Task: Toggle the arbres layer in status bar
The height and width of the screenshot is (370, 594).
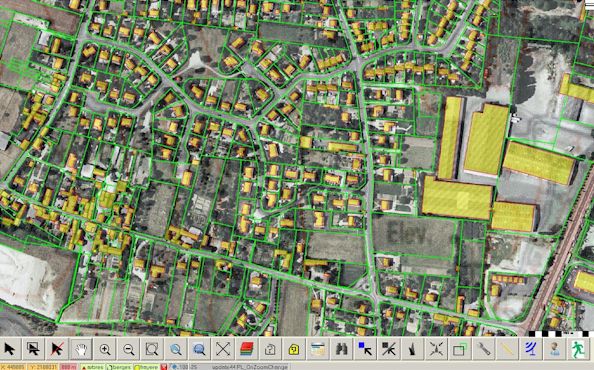Action: (92, 367)
